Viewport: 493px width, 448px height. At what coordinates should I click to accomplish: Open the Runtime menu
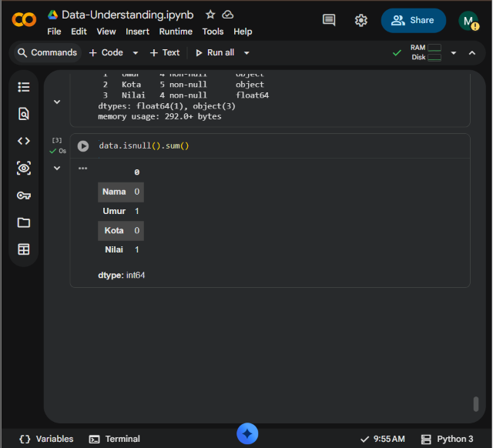click(176, 32)
